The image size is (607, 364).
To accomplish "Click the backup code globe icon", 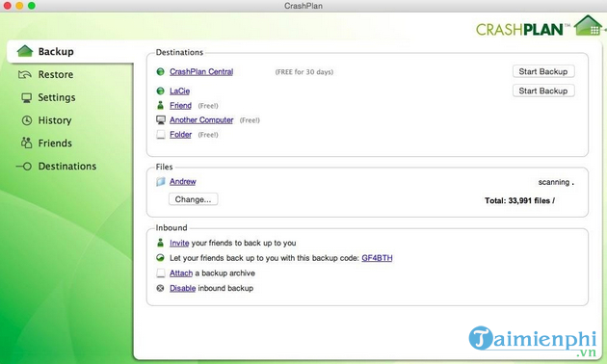I will click(x=160, y=258).
